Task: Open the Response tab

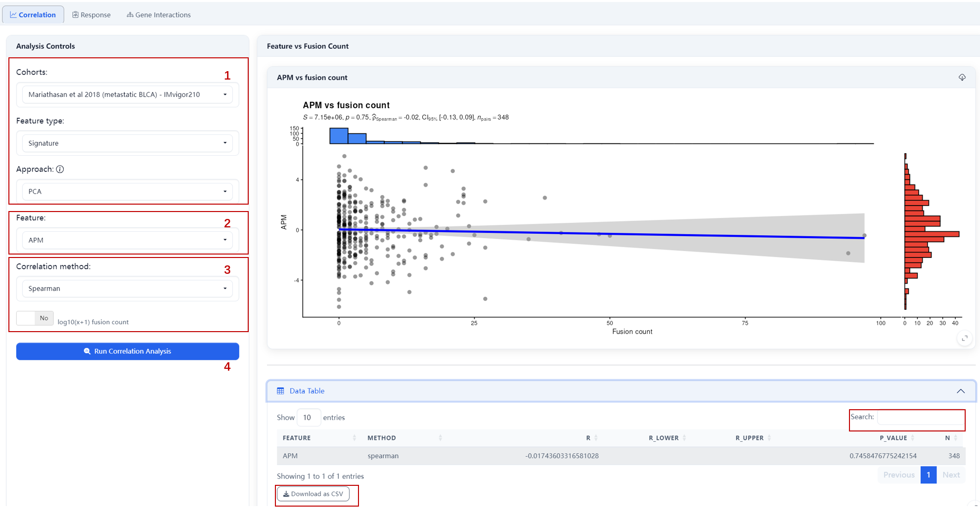Action: [x=91, y=15]
